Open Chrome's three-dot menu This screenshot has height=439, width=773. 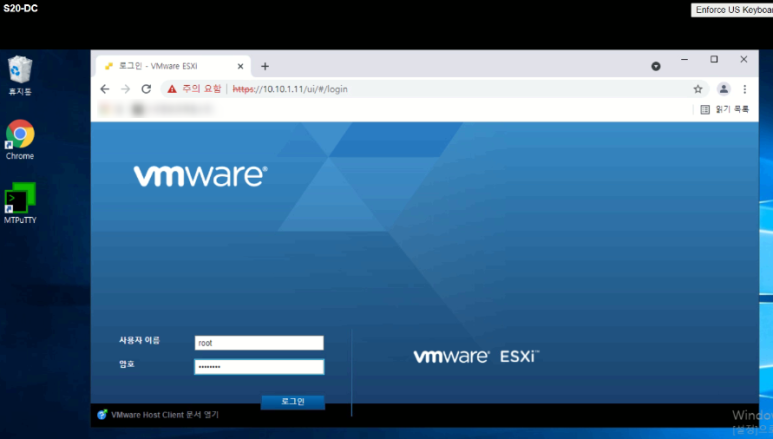744,89
